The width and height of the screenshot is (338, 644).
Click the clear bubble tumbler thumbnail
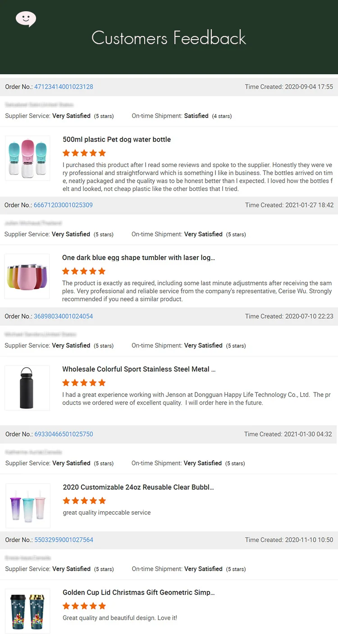click(28, 505)
